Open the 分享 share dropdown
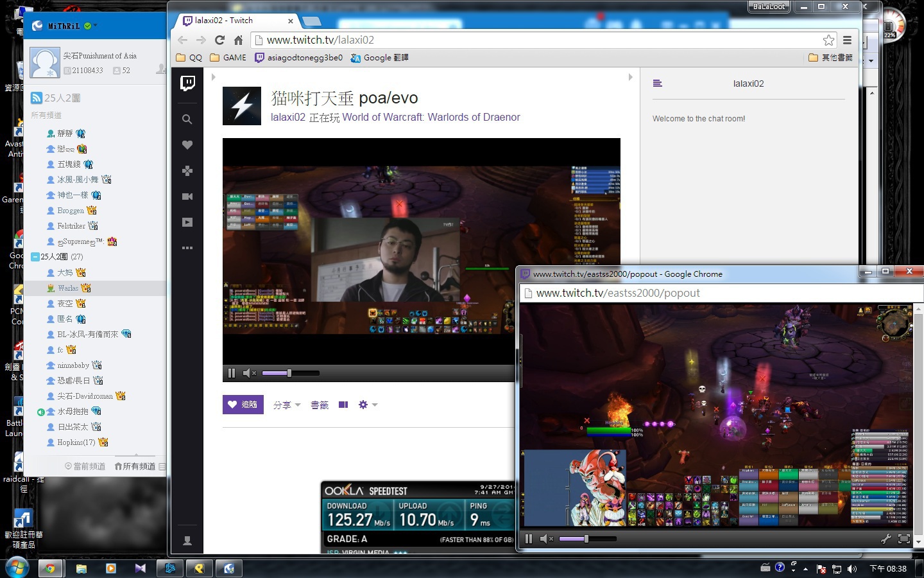Image resolution: width=924 pixels, height=578 pixels. click(287, 405)
